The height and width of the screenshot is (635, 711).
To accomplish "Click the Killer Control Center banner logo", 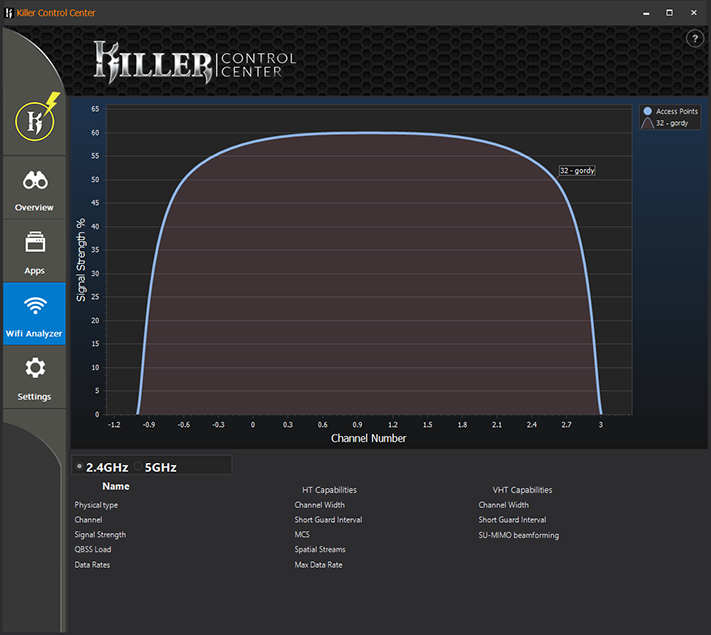I will pos(195,63).
